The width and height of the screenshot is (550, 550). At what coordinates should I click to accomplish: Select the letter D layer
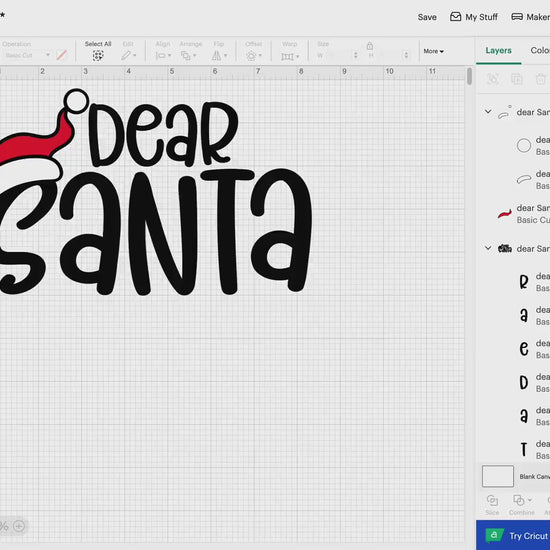click(x=524, y=382)
